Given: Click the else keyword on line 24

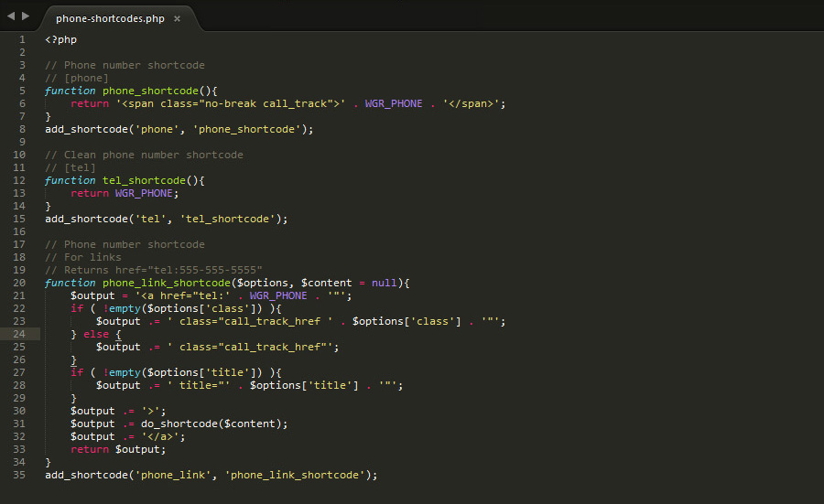Looking at the screenshot, I should 95,334.
